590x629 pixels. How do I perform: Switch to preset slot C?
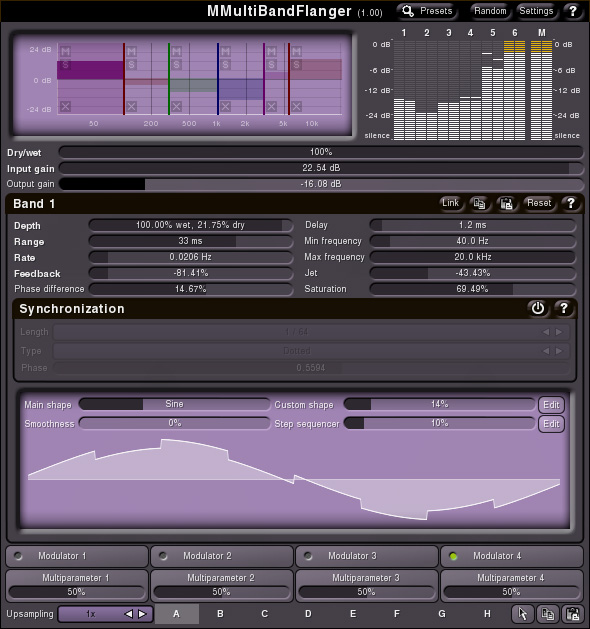click(264, 614)
